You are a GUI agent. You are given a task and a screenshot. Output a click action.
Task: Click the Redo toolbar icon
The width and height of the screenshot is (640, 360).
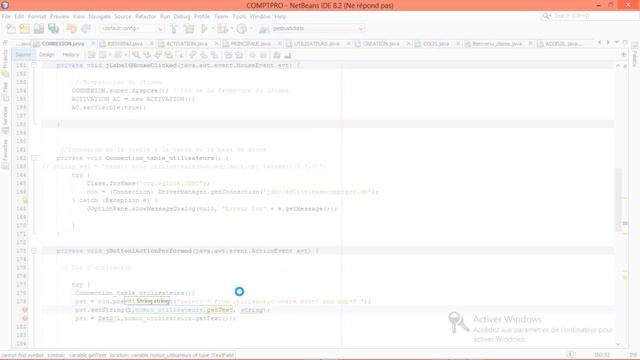click(x=86, y=29)
